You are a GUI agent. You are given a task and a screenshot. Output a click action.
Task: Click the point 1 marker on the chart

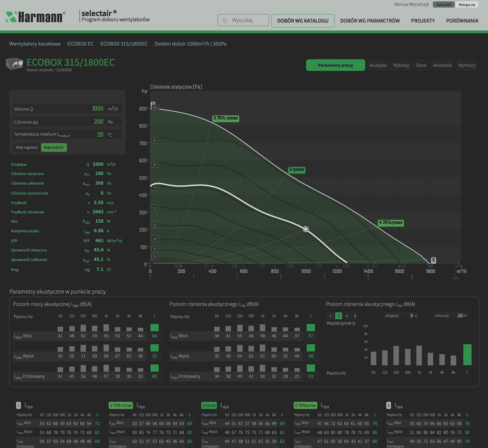(153, 104)
